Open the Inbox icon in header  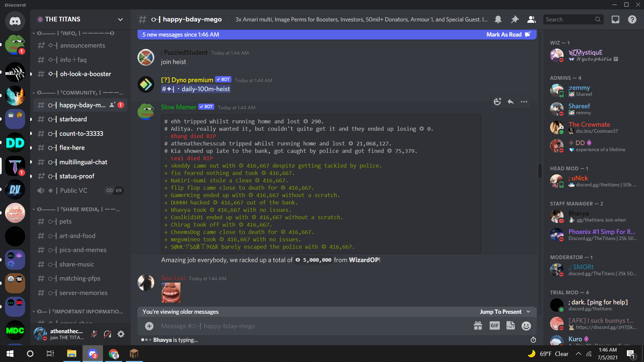tap(615, 19)
